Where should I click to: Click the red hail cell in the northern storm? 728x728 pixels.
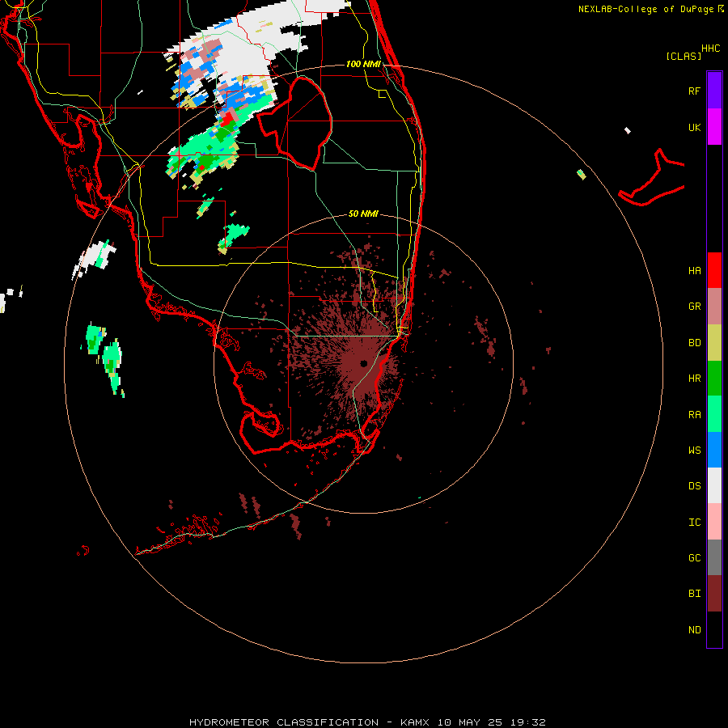coord(227,120)
